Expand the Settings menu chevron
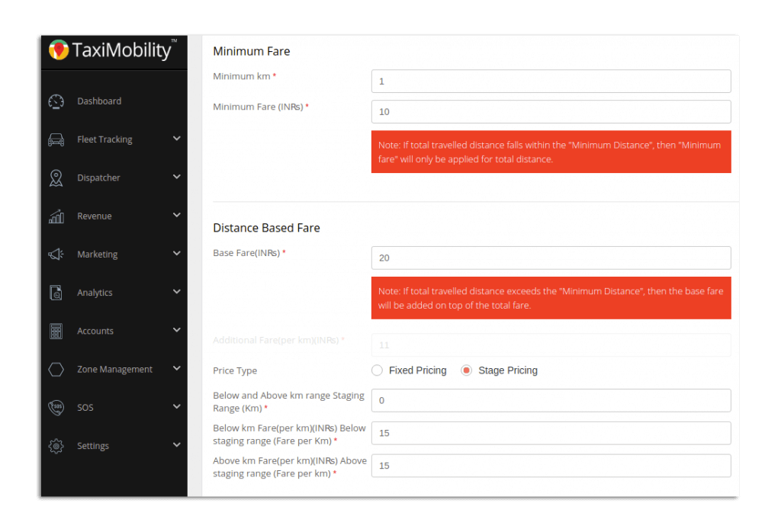This screenshot has height=532, width=781. 177,446
